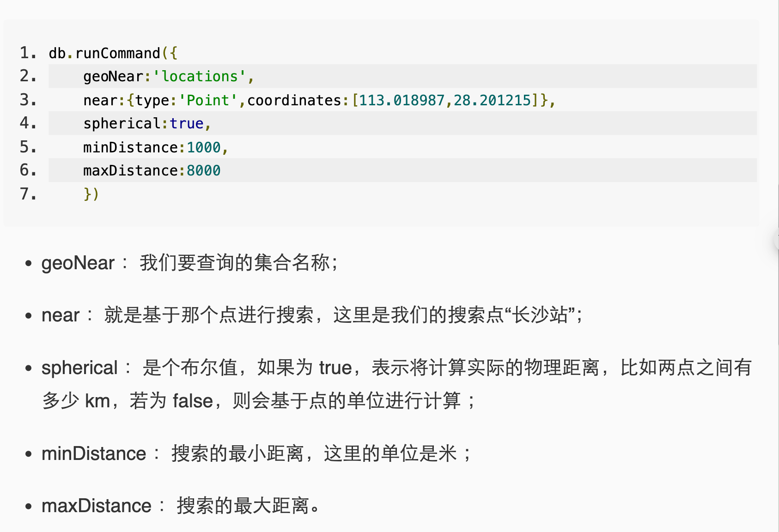Click the 'Point' type string in code
The width and height of the screenshot is (779, 532).
[x=208, y=100]
